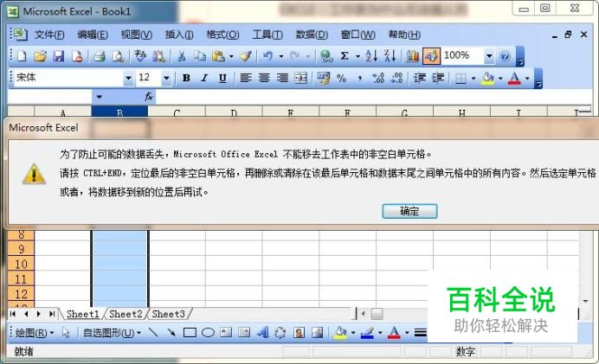Open the 格式(O) menu
Viewport: 599px width, 364px height.
pos(222,35)
